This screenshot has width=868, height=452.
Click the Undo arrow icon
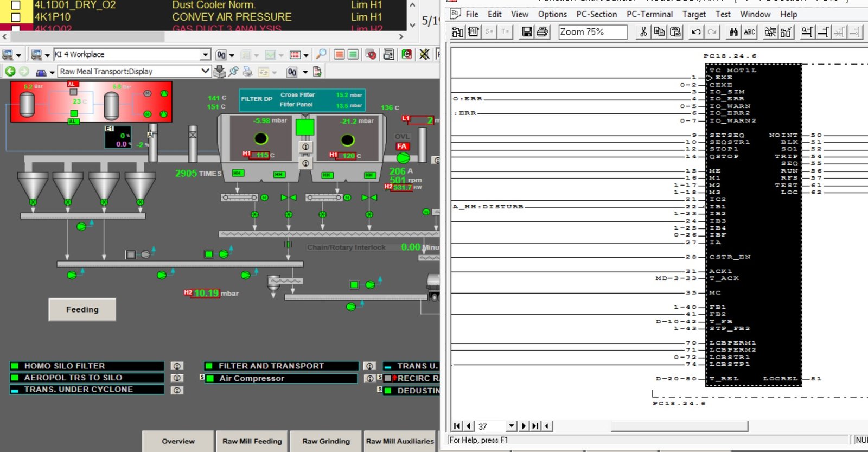click(696, 32)
